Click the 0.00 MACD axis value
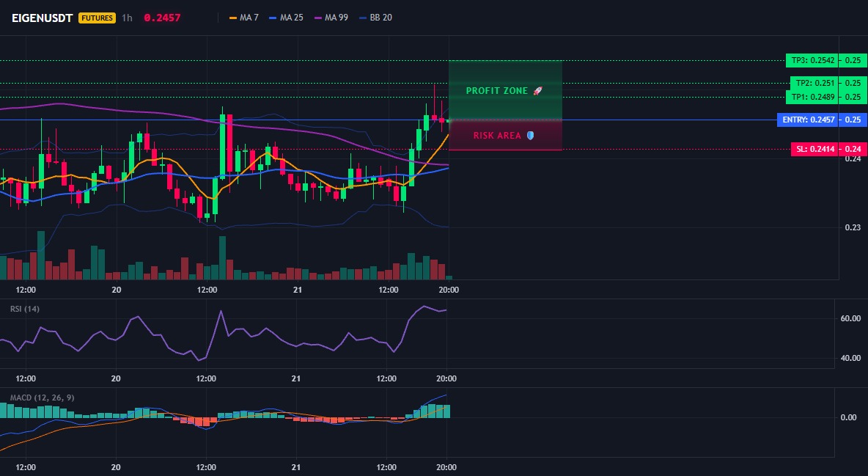 click(x=849, y=417)
